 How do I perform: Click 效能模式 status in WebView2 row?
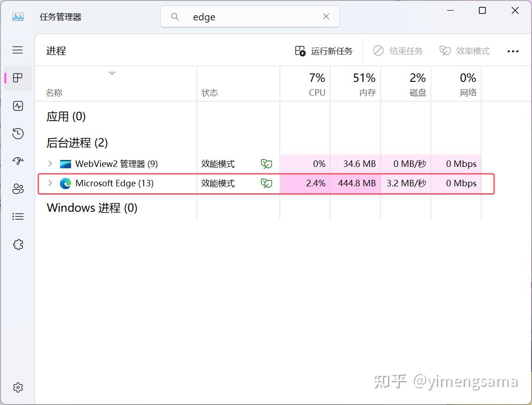coord(218,164)
